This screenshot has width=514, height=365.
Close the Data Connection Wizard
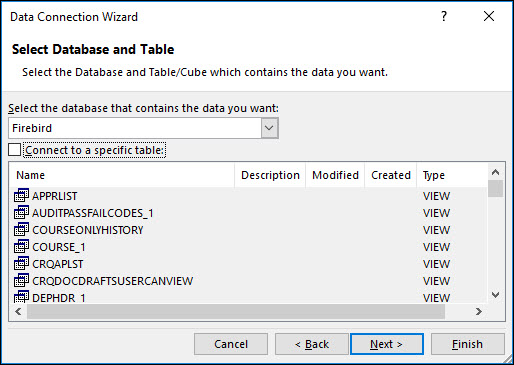489,16
